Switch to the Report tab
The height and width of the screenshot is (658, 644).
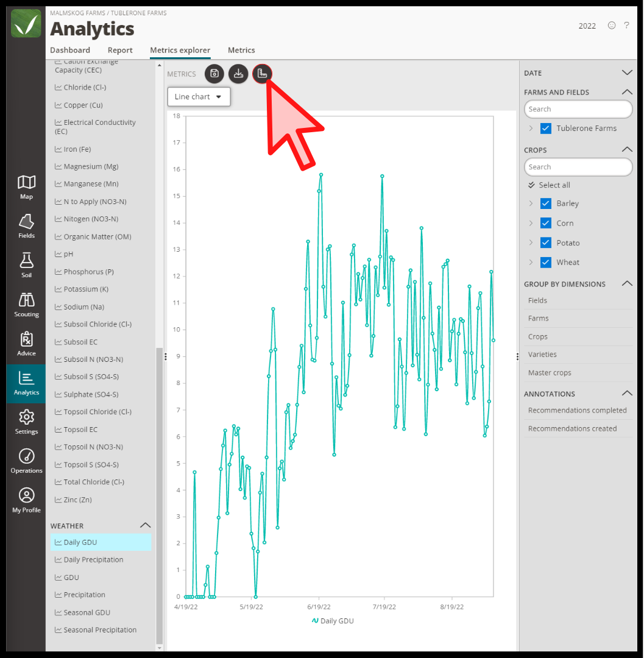(x=120, y=50)
